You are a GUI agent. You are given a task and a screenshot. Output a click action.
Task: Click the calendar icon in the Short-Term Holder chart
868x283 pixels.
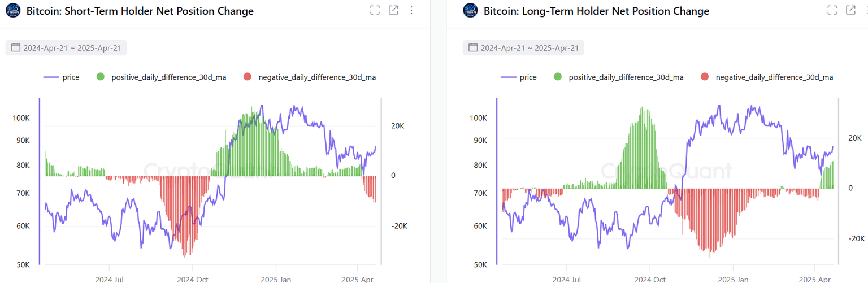[15, 48]
